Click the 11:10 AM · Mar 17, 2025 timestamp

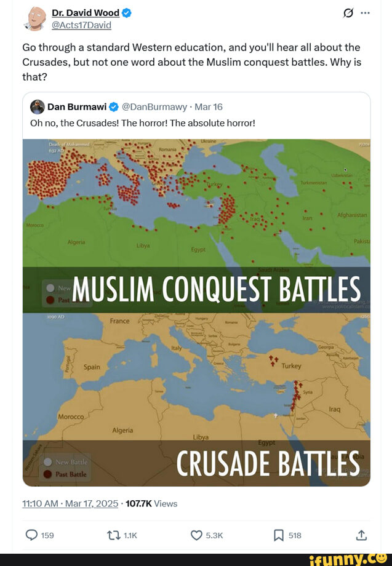(70, 503)
